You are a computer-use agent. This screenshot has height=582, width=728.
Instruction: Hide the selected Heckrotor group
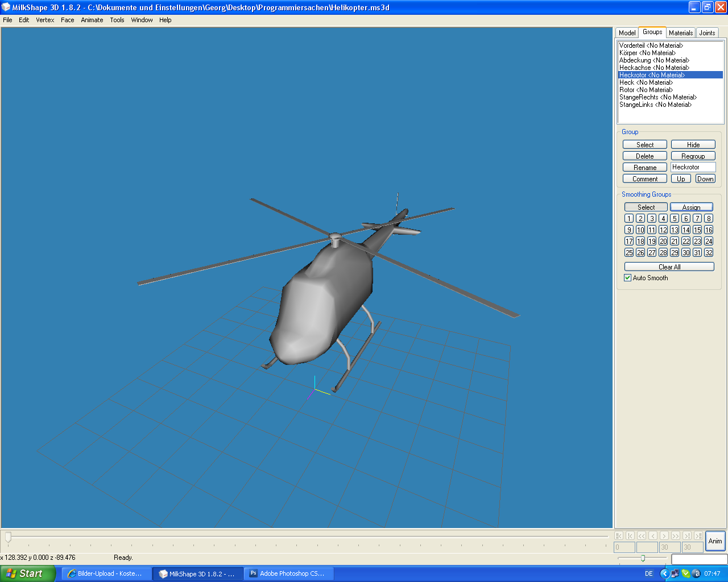point(693,145)
